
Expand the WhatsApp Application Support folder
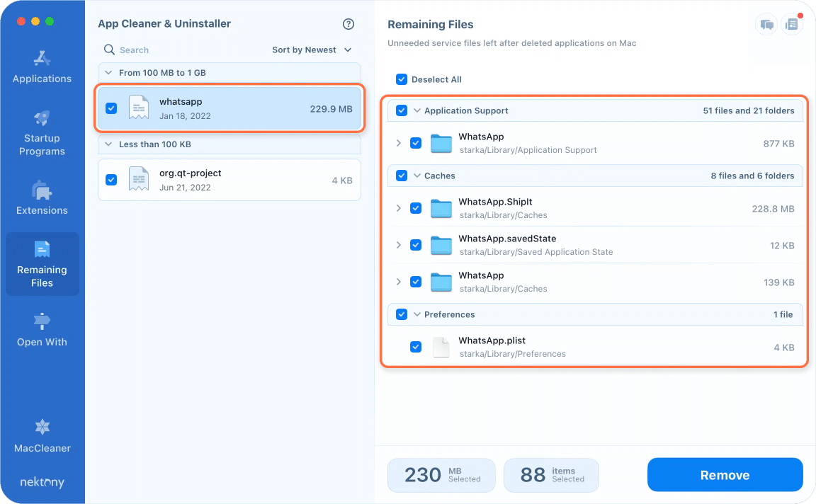399,143
